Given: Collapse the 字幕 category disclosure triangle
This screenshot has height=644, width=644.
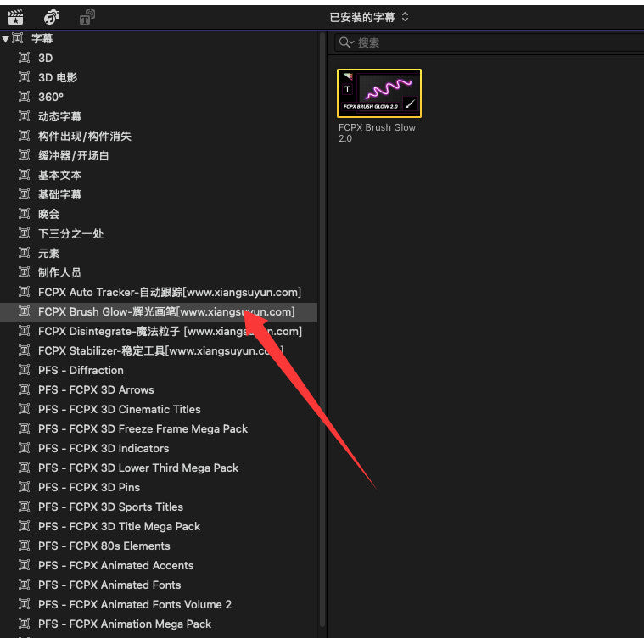Looking at the screenshot, I should [x=5, y=39].
